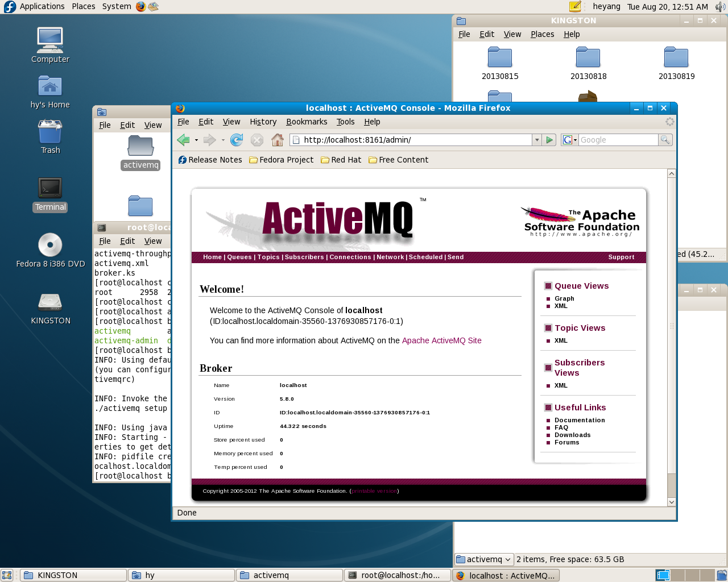Go back with Firefox's green back arrow
Screen dimensions: 728x582
pos(183,140)
